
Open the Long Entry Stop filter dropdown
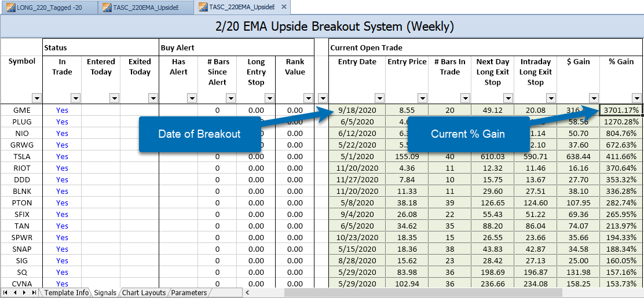click(x=269, y=98)
